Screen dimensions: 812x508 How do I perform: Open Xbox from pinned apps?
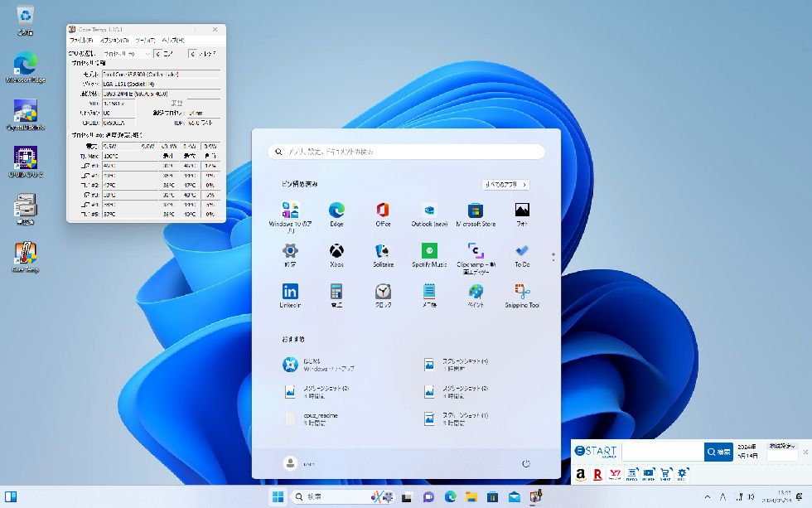[x=336, y=251]
